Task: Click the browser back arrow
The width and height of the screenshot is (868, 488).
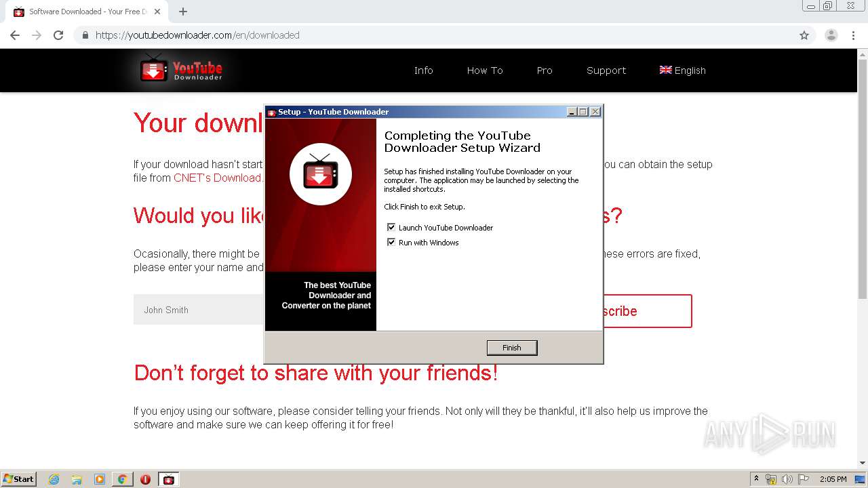Action: tap(15, 35)
